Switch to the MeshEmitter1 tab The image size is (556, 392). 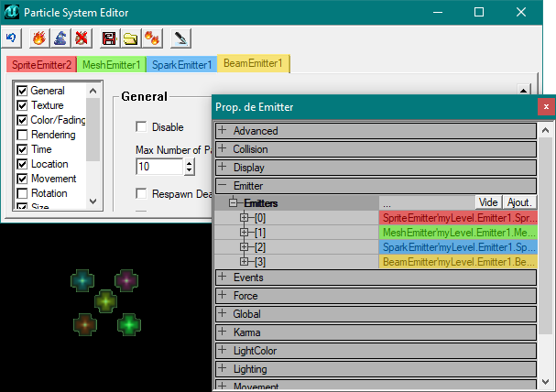click(x=111, y=65)
